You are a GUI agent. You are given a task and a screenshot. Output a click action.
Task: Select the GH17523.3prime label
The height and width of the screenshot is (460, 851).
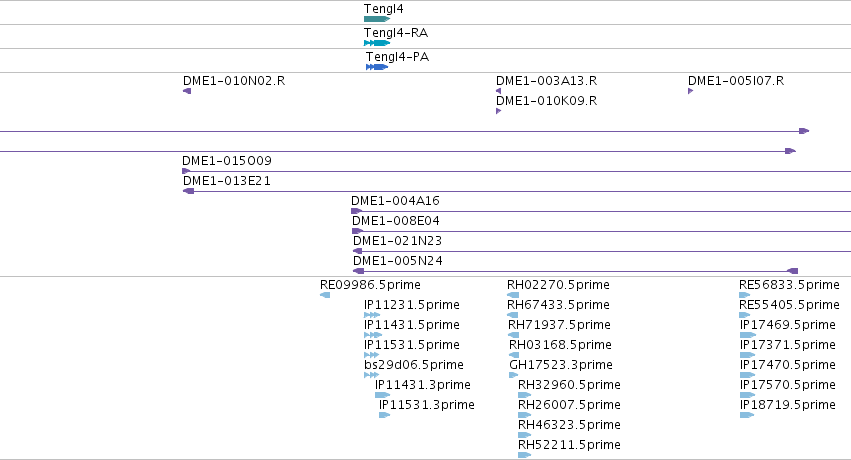pyautogui.click(x=561, y=365)
